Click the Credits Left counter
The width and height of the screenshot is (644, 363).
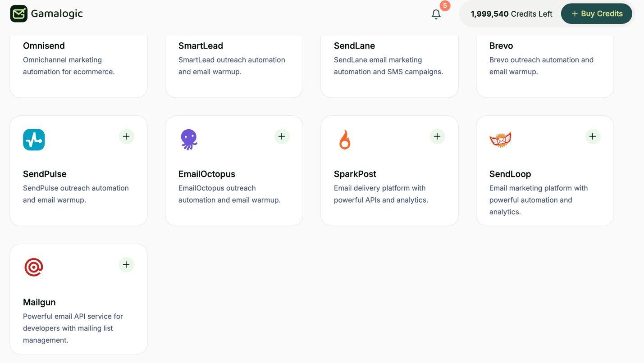(x=512, y=14)
